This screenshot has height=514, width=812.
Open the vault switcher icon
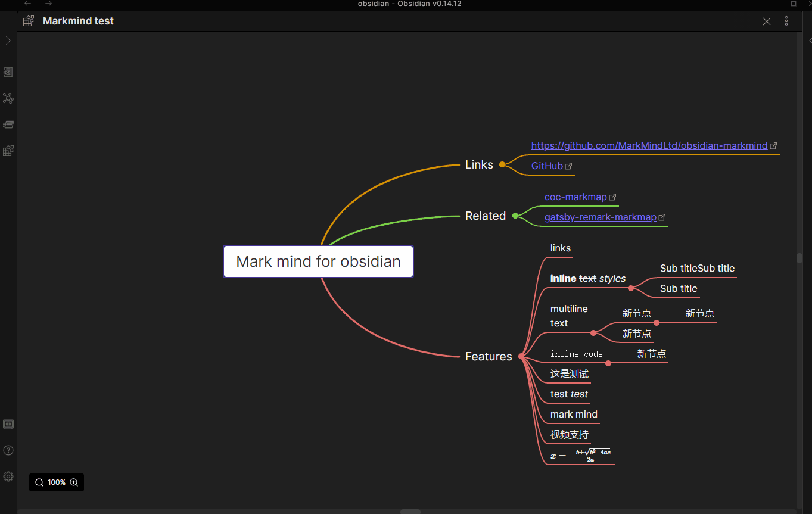[8, 424]
